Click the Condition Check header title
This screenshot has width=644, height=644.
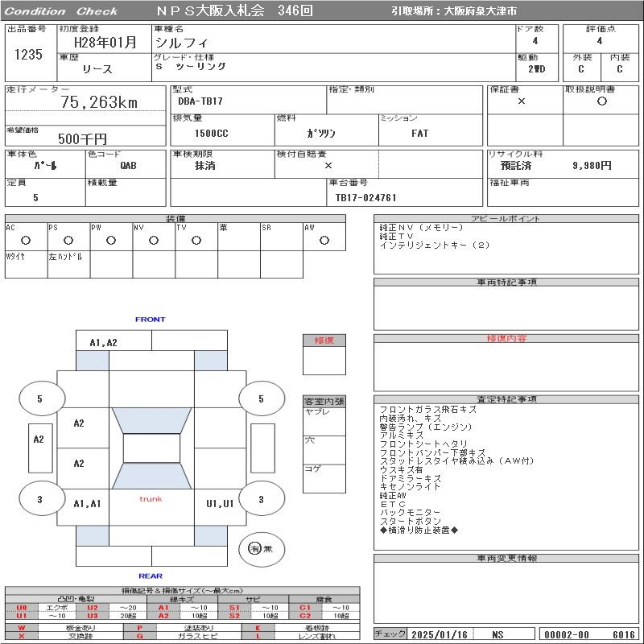point(61,11)
